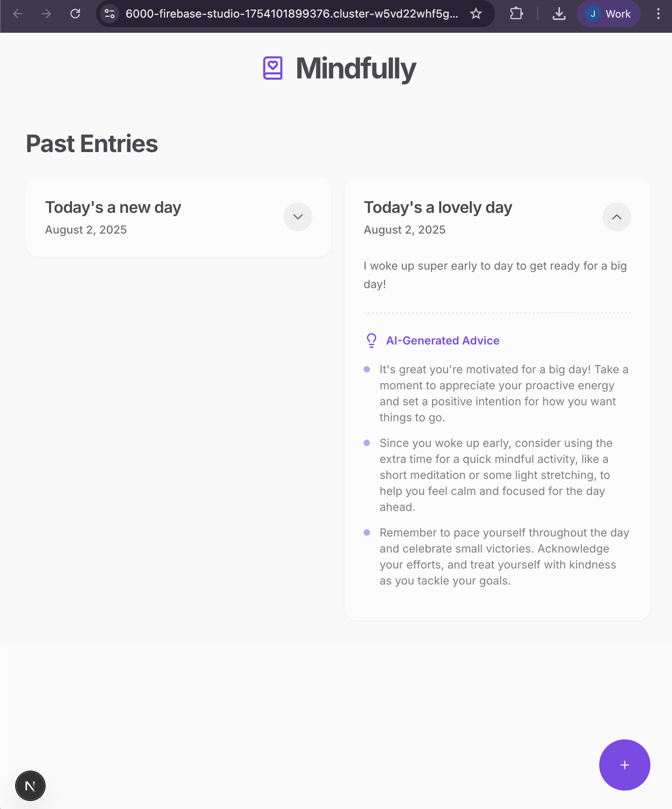Click the Mindfully journal heart logo icon

[273, 68]
